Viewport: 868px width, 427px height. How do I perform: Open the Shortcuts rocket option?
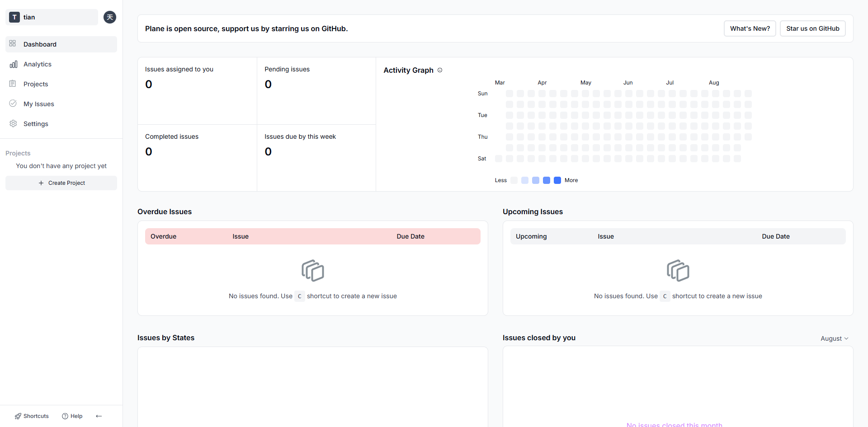point(32,416)
